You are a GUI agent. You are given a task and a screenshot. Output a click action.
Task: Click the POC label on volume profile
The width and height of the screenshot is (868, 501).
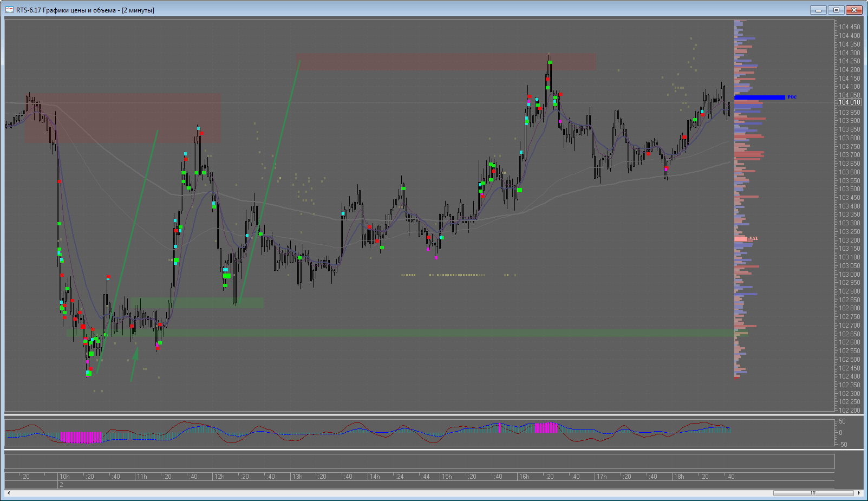point(792,97)
